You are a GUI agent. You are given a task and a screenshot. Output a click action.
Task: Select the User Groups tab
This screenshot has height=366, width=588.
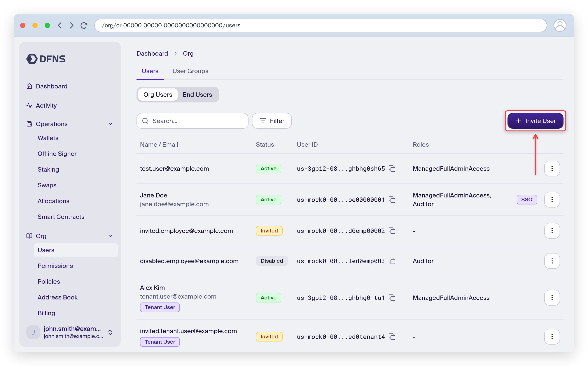[x=190, y=71]
